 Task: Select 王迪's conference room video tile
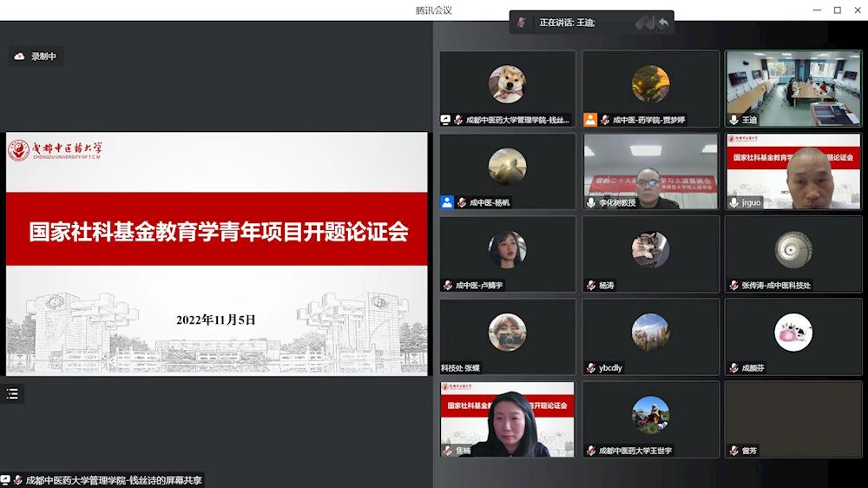point(794,89)
